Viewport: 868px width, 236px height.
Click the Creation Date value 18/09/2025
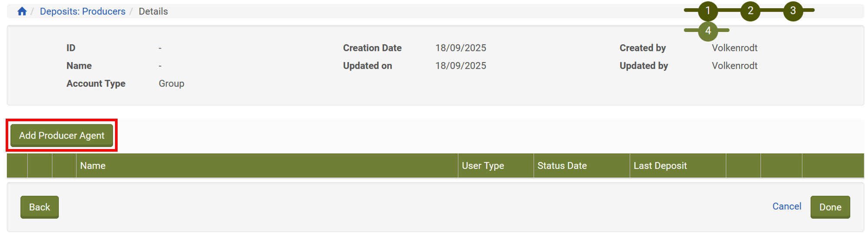[460, 48]
